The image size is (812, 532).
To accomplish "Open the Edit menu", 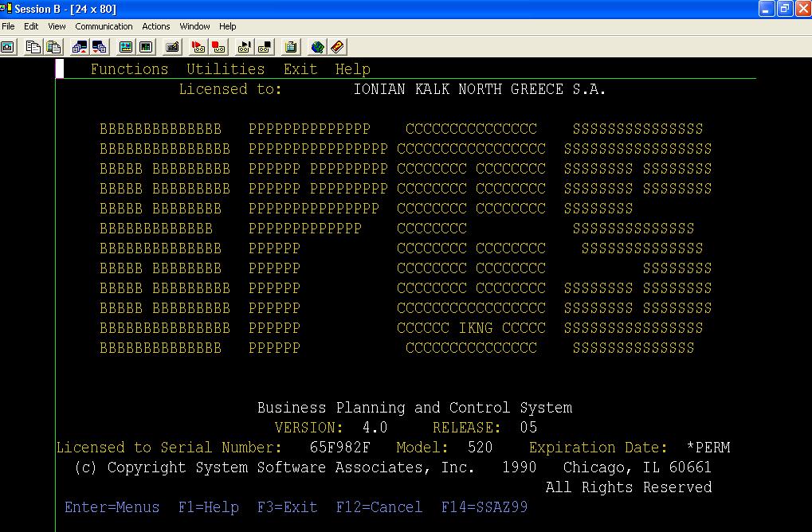I will coord(31,26).
